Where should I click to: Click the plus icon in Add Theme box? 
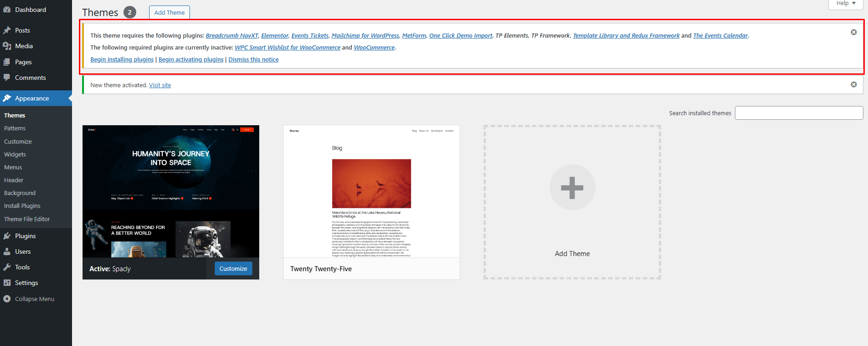pyautogui.click(x=572, y=187)
